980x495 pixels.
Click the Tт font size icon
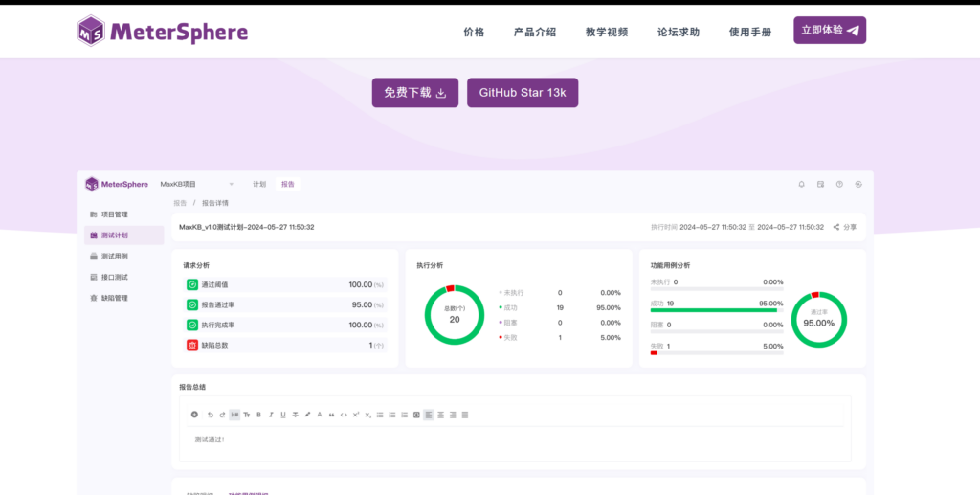[x=246, y=415]
